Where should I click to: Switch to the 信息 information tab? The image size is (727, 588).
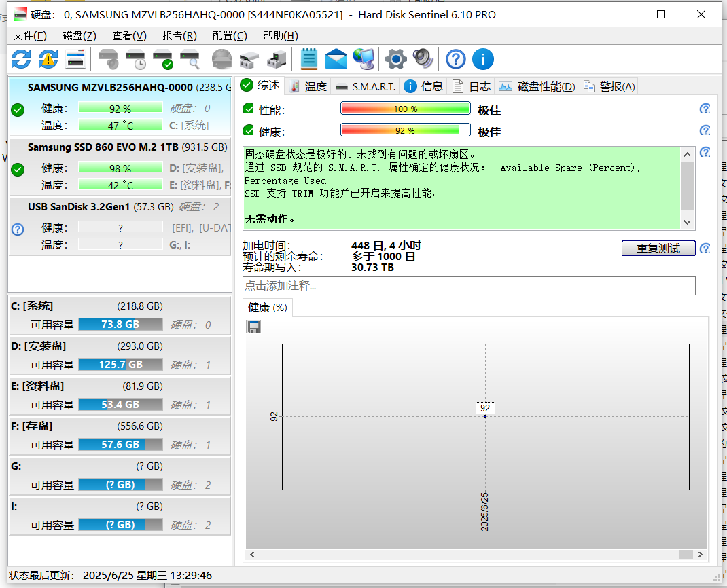pos(423,87)
